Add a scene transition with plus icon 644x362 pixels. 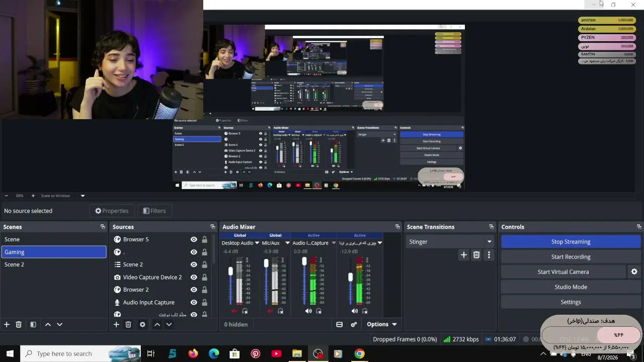point(464,255)
